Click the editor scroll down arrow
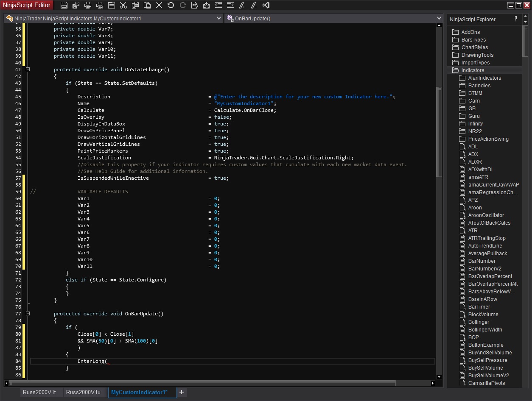The height and width of the screenshot is (401, 532). [439, 377]
